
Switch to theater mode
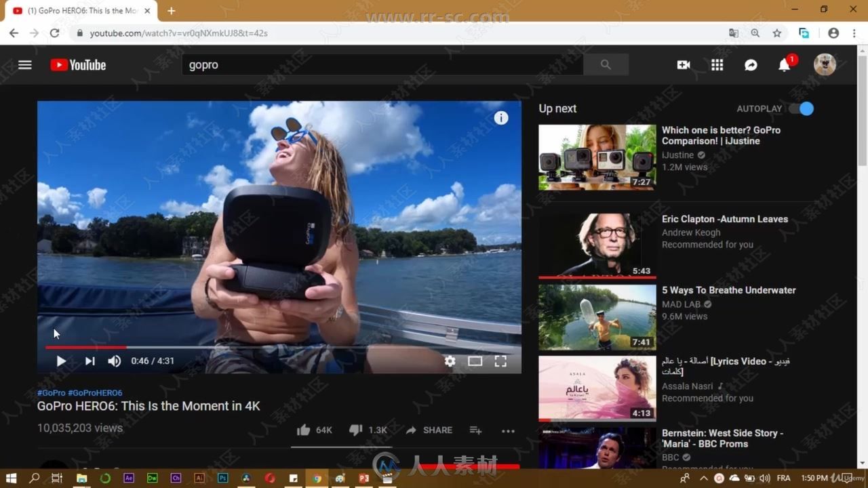(475, 361)
